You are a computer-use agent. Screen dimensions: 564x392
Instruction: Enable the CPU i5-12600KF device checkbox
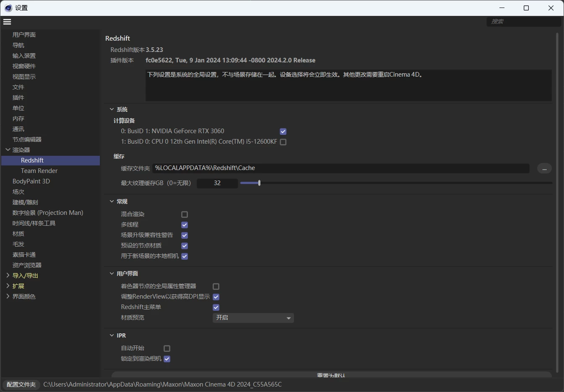click(x=283, y=142)
